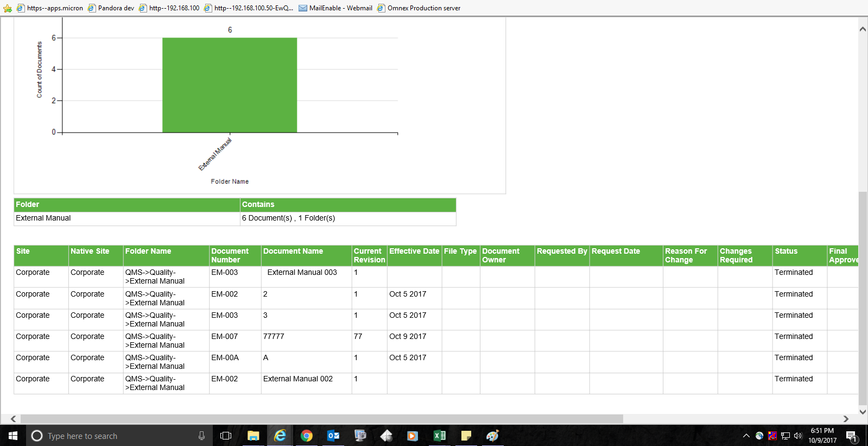Open Paint from the taskbar
The height and width of the screenshot is (446, 868).
[x=492, y=436]
